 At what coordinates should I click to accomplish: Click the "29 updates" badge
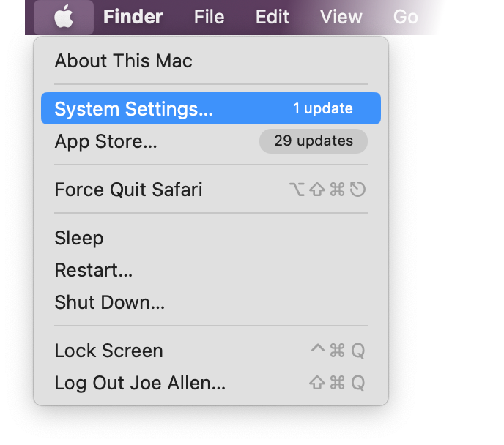click(x=314, y=141)
